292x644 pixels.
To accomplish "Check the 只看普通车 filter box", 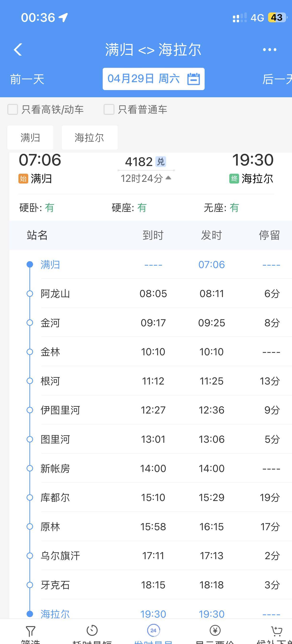I will click(x=109, y=109).
